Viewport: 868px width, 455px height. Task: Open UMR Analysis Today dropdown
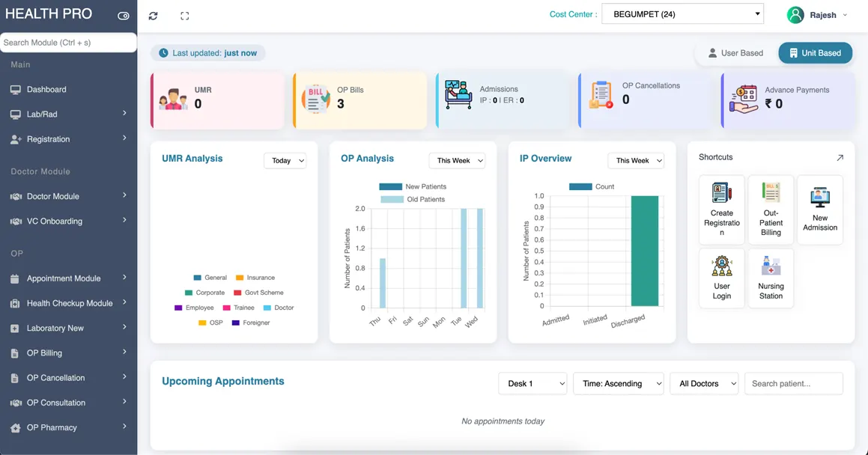click(285, 160)
